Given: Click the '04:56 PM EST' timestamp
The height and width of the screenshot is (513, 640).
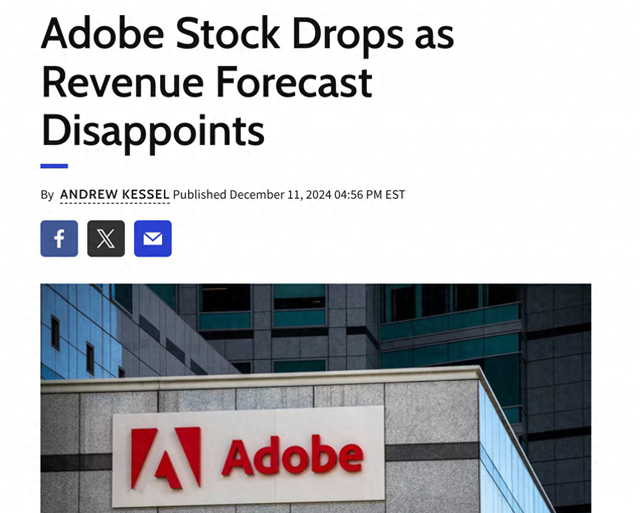Looking at the screenshot, I should click(x=369, y=194).
